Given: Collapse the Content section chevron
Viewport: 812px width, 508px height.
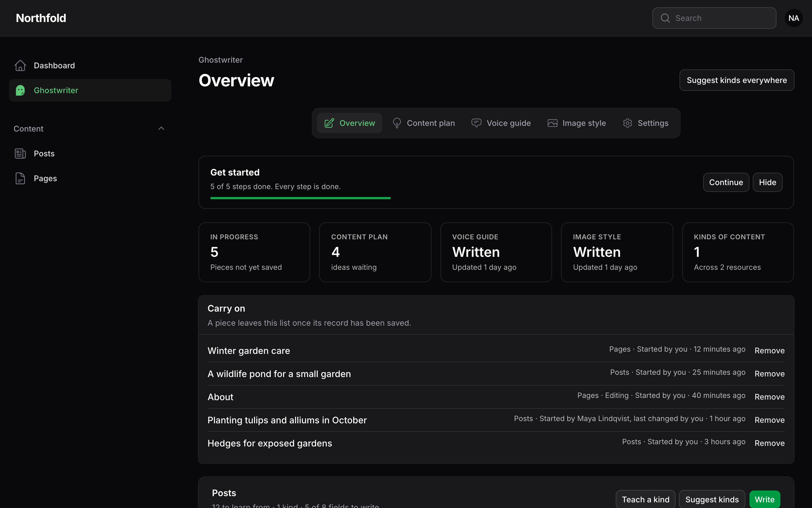Looking at the screenshot, I should tap(161, 128).
